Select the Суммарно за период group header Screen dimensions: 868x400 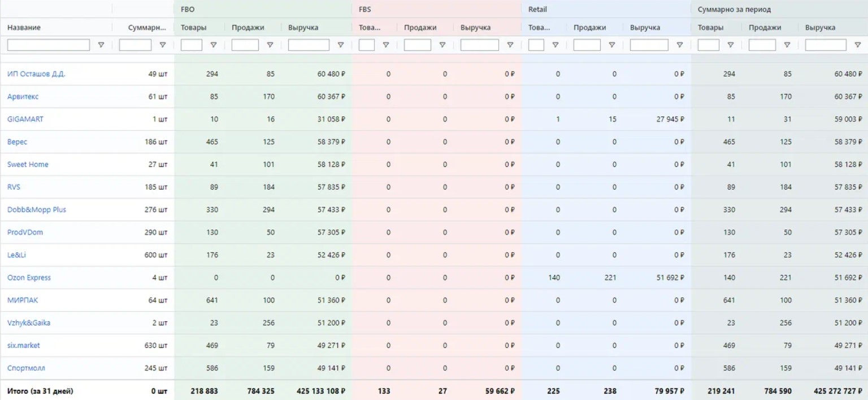(x=734, y=10)
